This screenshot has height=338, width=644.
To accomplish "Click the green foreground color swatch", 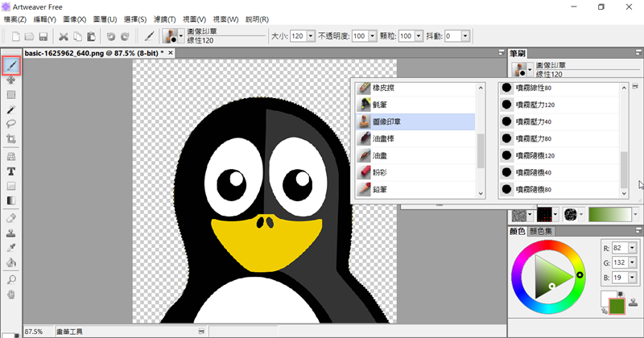I will coord(617,306).
